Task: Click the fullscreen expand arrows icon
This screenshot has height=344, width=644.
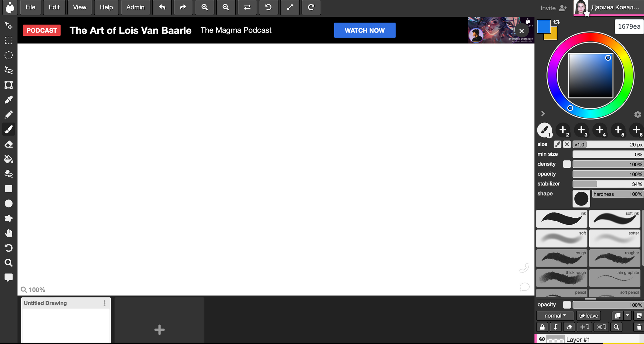Action: [290, 7]
